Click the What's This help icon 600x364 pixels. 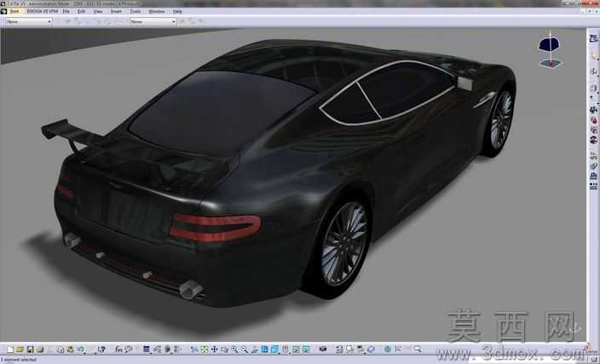[x=101, y=350]
